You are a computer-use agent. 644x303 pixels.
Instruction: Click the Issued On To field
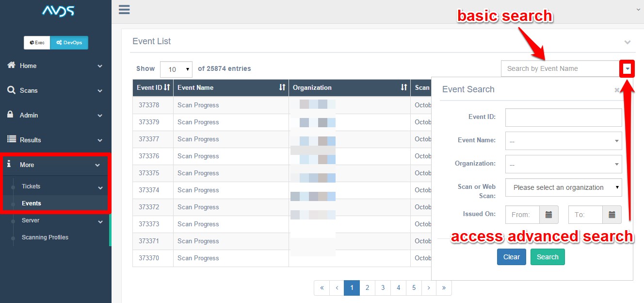(585, 215)
